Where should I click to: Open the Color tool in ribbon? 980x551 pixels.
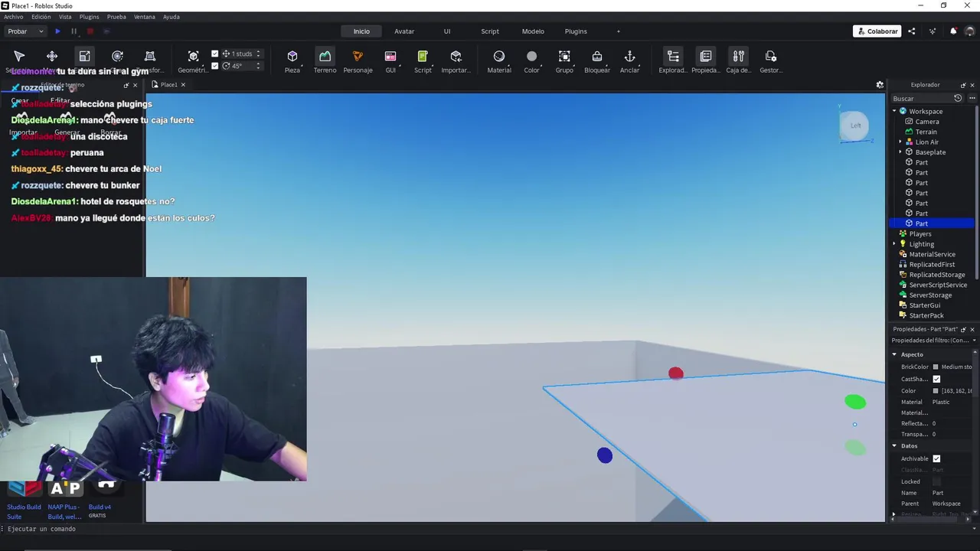531,60
